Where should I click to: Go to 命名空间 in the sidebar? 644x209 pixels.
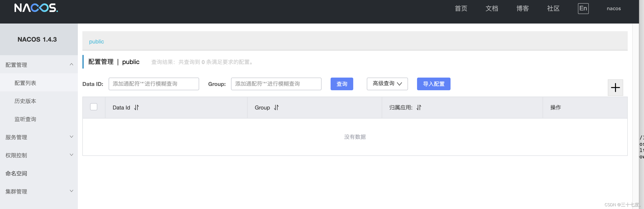click(16, 173)
